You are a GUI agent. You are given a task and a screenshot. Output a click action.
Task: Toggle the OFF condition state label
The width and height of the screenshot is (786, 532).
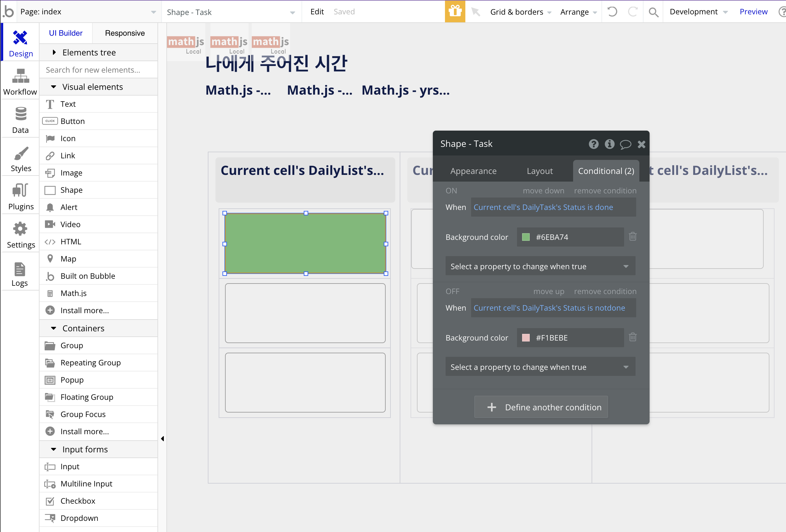[x=452, y=291]
